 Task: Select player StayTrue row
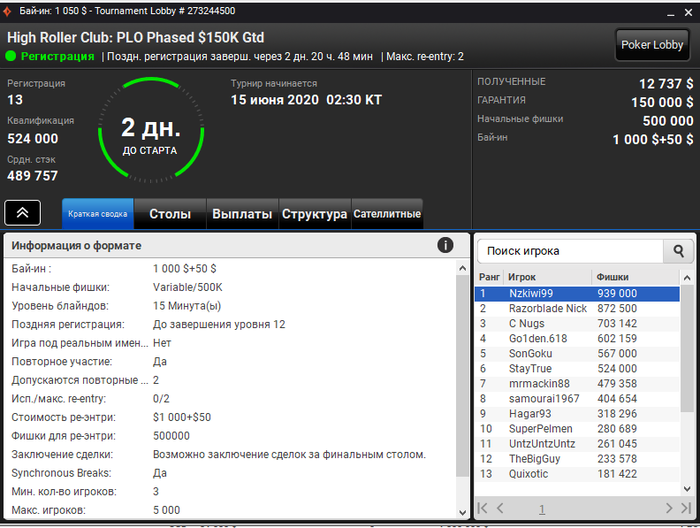pyautogui.click(x=577, y=369)
